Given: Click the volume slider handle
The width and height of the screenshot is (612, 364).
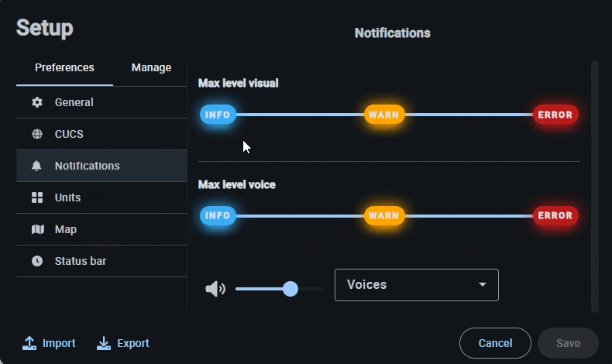Looking at the screenshot, I should click(x=291, y=289).
